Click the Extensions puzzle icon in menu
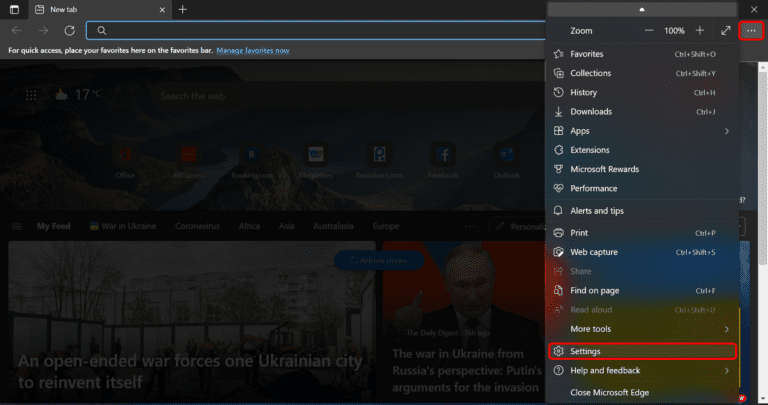768x405 pixels. (558, 150)
